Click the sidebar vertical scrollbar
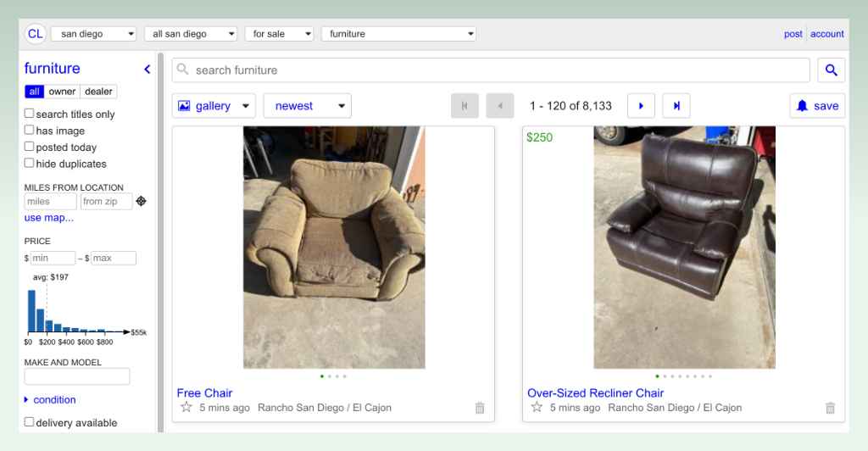The width and height of the screenshot is (868, 451). 161,242
